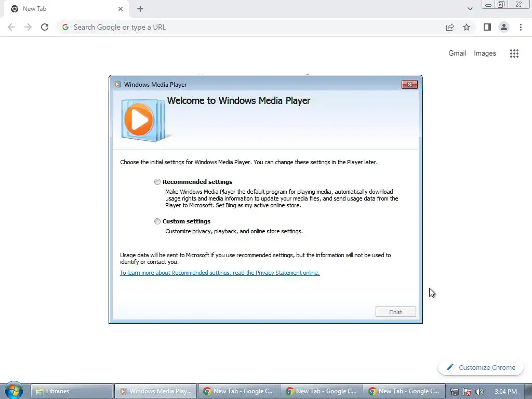
Task: Open Chrome's three-dot menu
Action: click(x=521, y=27)
